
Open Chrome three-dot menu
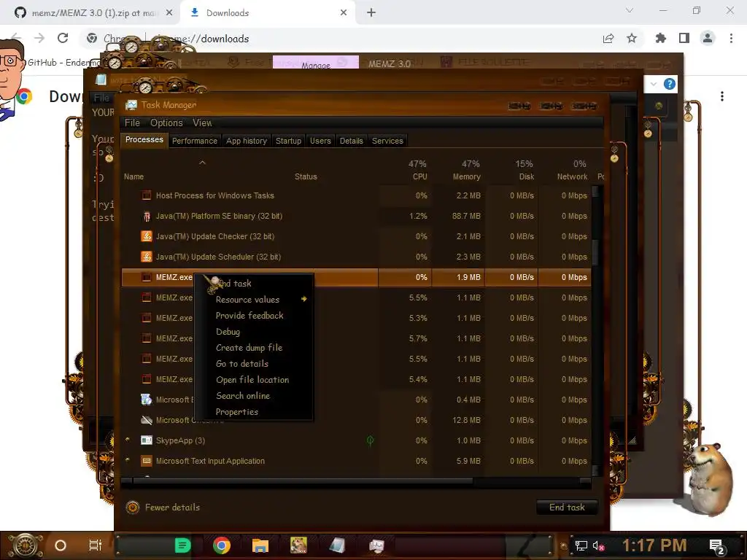pyautogui.click(x=731, y=38)
